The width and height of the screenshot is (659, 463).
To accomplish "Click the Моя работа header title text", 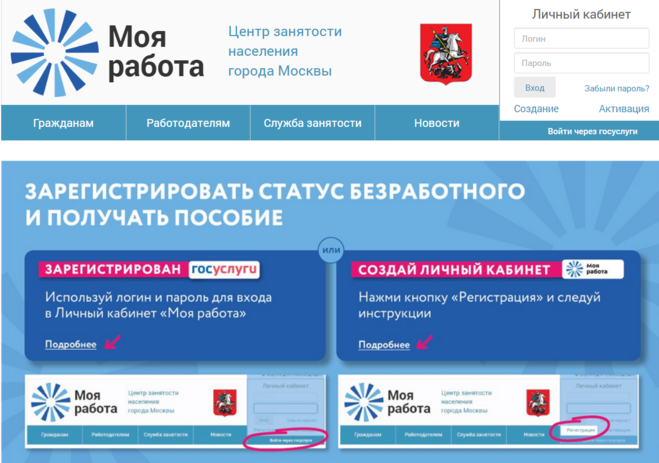I will [156, 52].
